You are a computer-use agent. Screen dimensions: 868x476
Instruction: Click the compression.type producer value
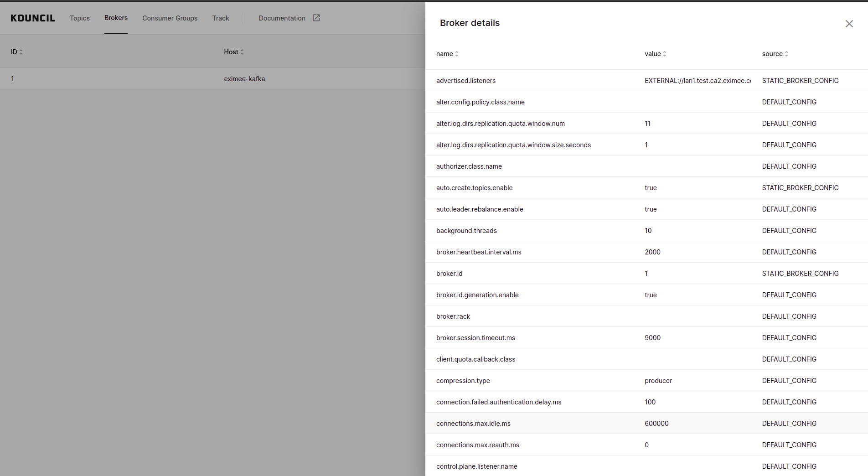658,381
